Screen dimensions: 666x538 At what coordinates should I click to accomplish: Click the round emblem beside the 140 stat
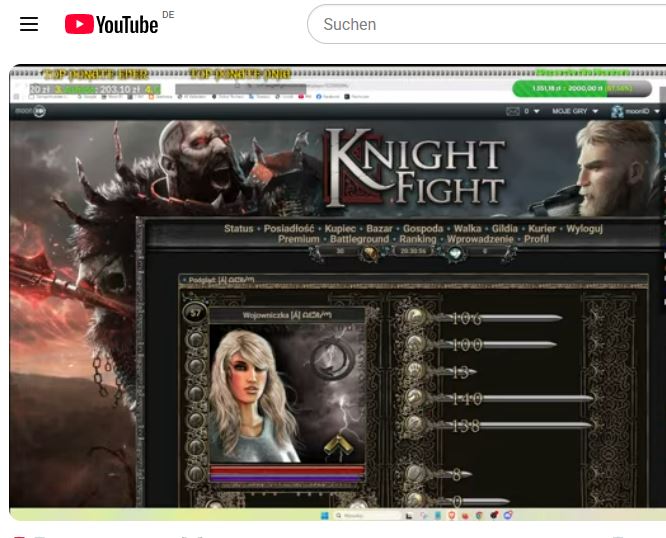tap(415, 399)
